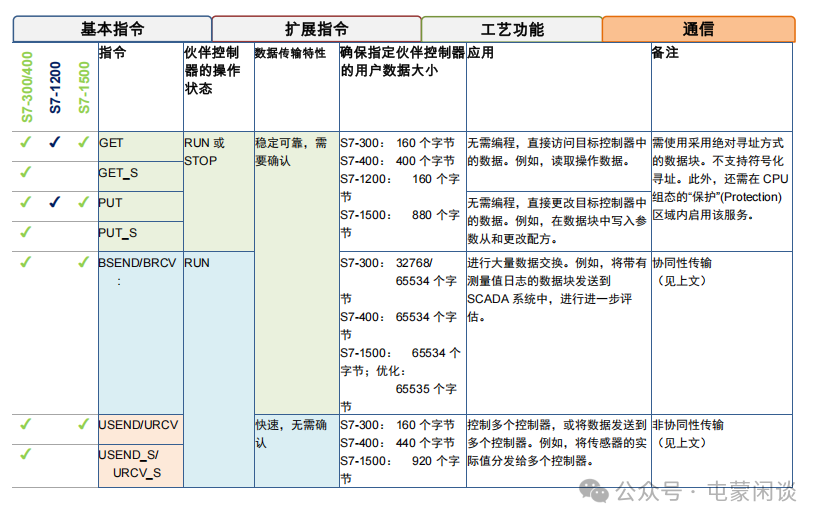This screenshot has width=823, height=524.
Task: Click the S7-300/400 rotated column header
Action: (27, 87)
